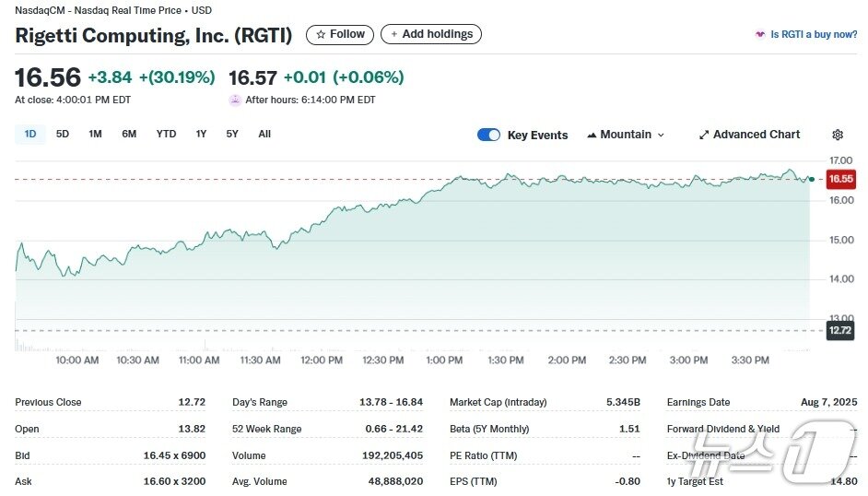
Task: Click the star icon on Follow
Action: [x=321, y=35]
